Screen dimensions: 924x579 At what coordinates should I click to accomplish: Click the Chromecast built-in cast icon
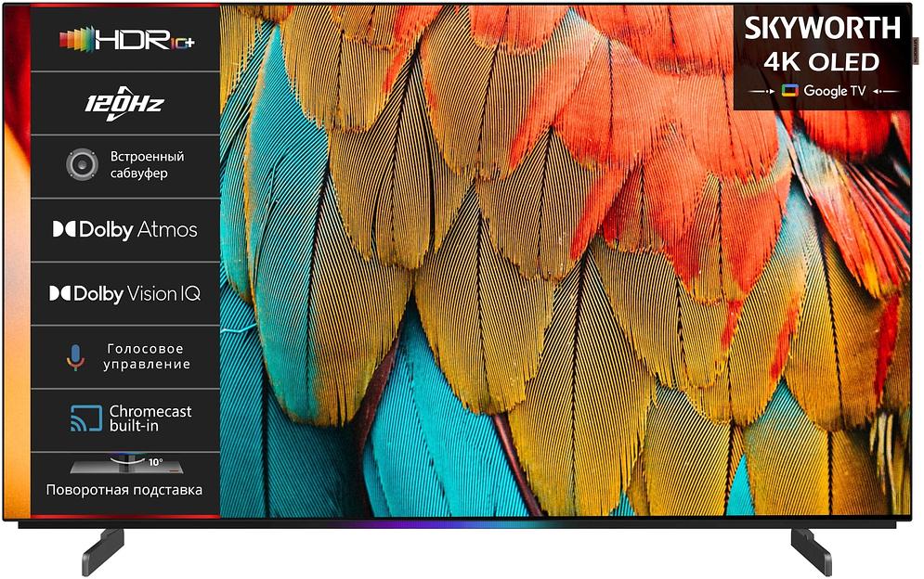tap(86, 418)
